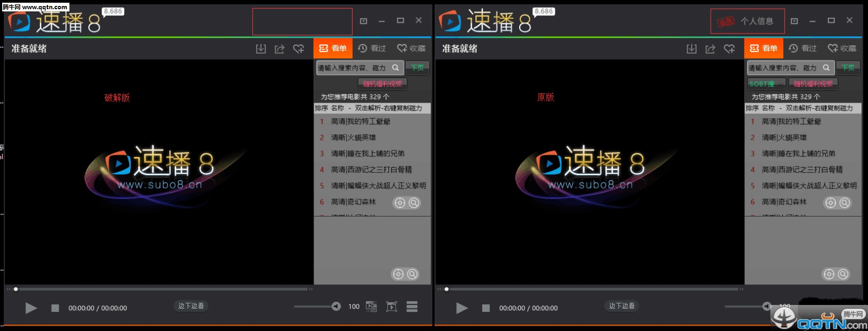Open the three-bar menu icon in left window
The image size is (868, 331).
tap(412, 307)
